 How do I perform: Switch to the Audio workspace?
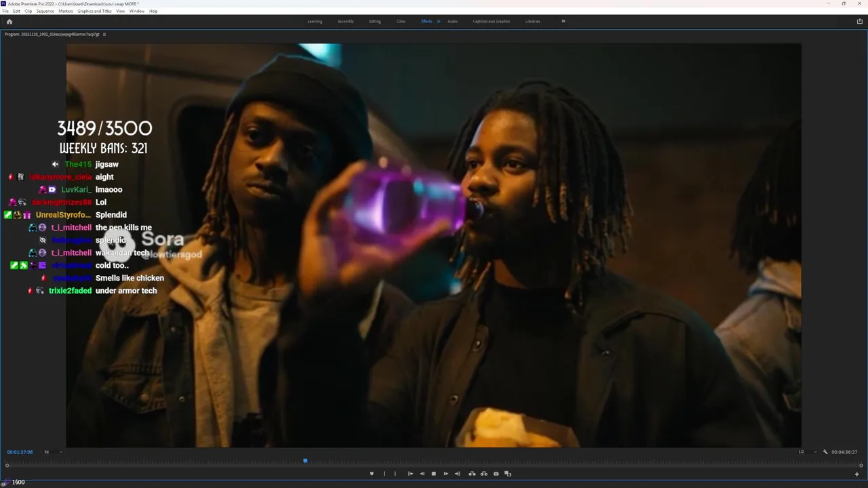452,21
